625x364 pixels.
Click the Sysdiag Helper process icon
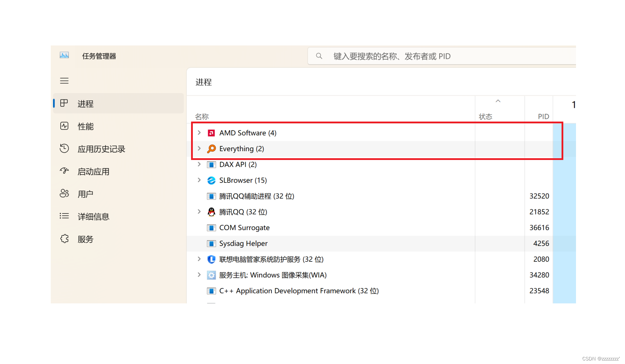click(x=211, y=243)
